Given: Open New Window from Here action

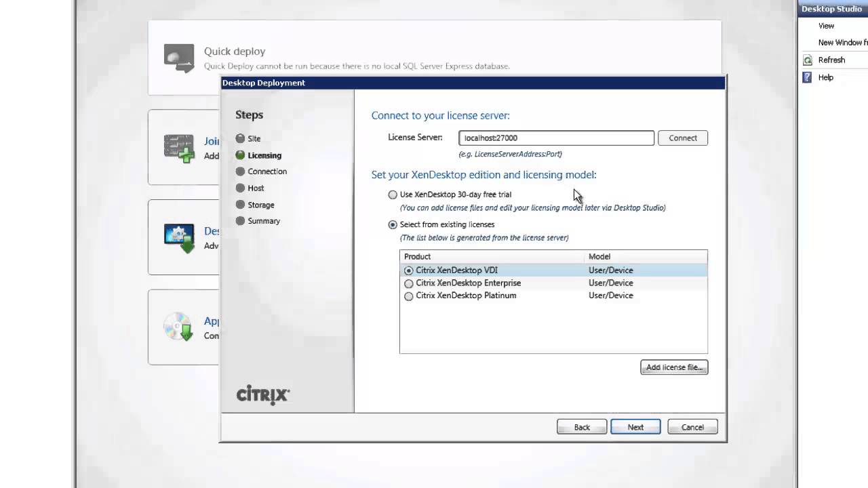Looking at the screenshot, I should pos(843,43).
